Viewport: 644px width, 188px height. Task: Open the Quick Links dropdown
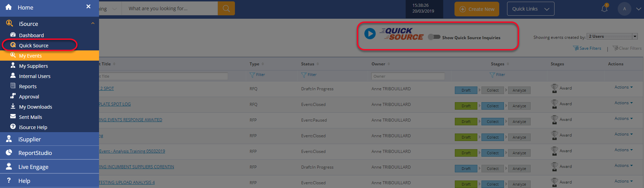pos(531,9)
